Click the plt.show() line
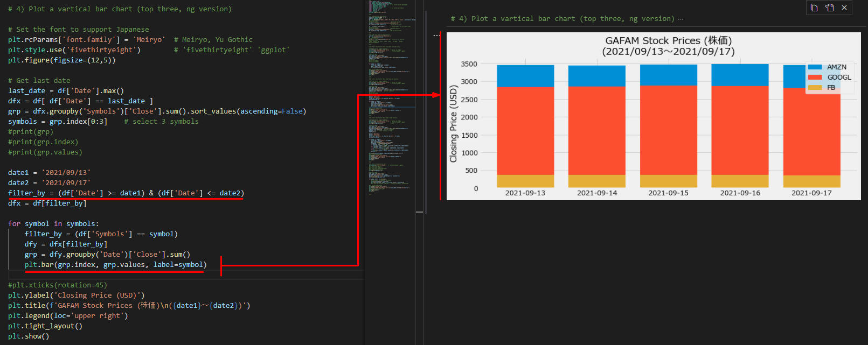 coord(29,336)
